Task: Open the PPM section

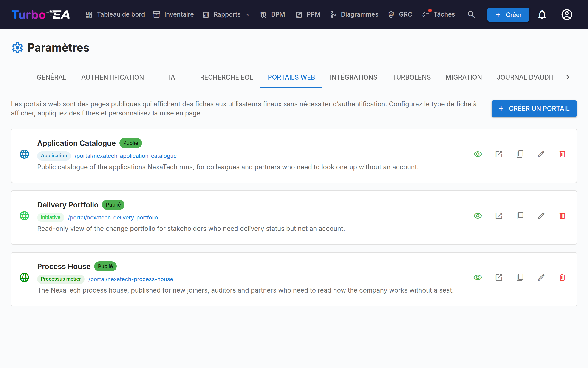Action: pos(308,14)
